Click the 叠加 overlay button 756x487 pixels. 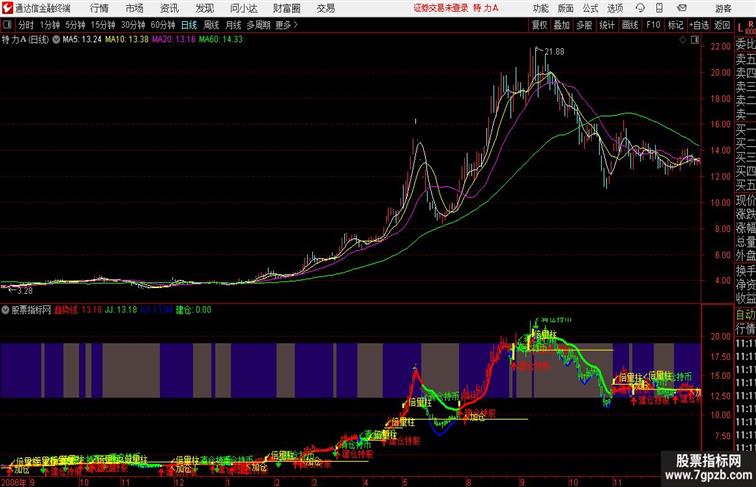pyautogui.click(x=562, y=25)
